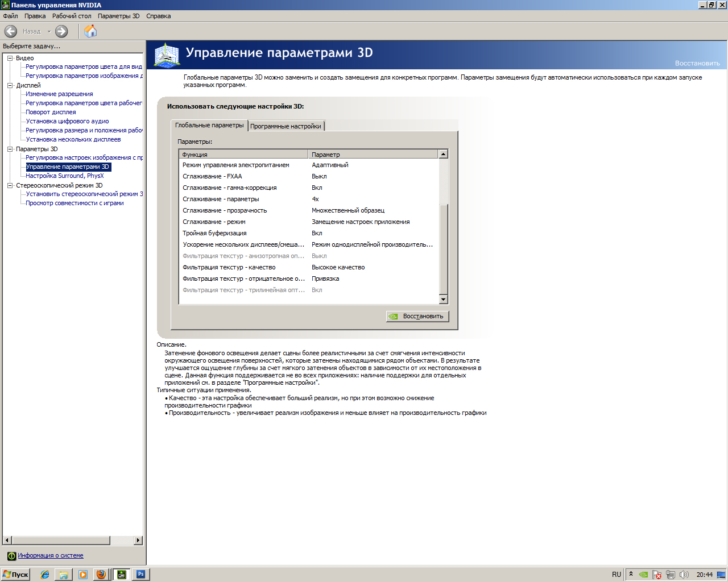This screenshot has width=728, height=582.
Task: Click the task tree scroll left arrow
Action: click(7, 540)
